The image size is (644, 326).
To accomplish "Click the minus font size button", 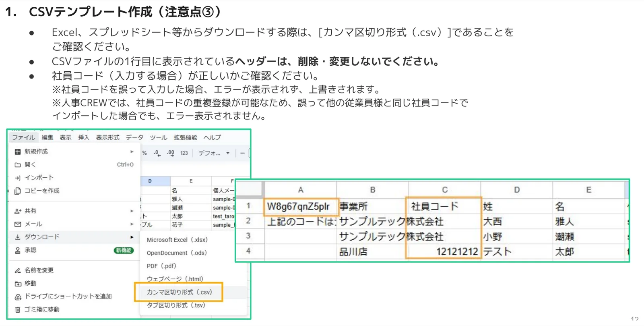I will tap(242, 153).
